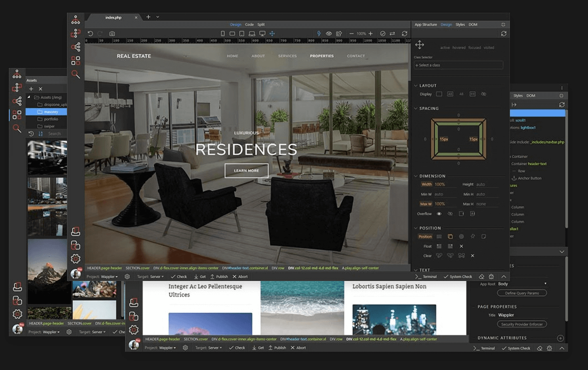Open Project: Wappler dropdown in front window
588x370 pixels.
pyautogui.click(x=102, y=276)
